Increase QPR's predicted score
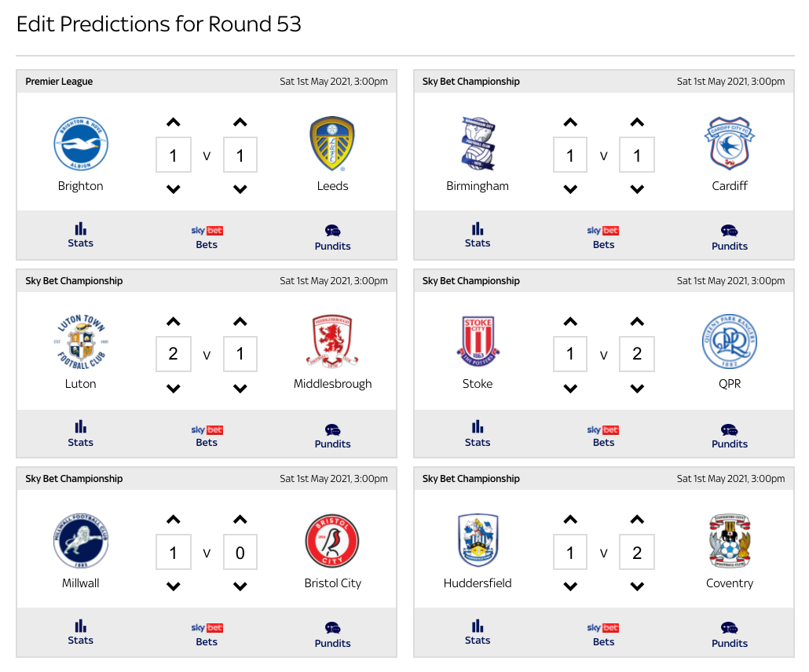This screenshot has height=672, width=809. click(x=637, y=322)
